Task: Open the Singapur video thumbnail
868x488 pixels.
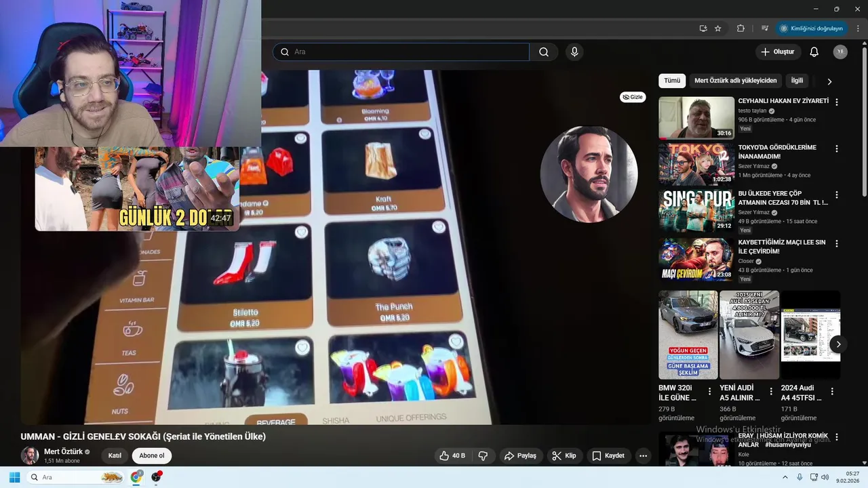Action: tap(696, 211)
